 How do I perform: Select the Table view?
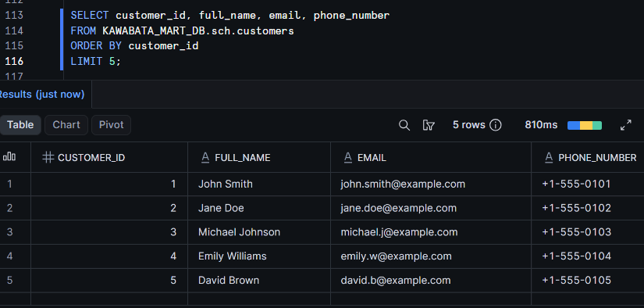20,125
